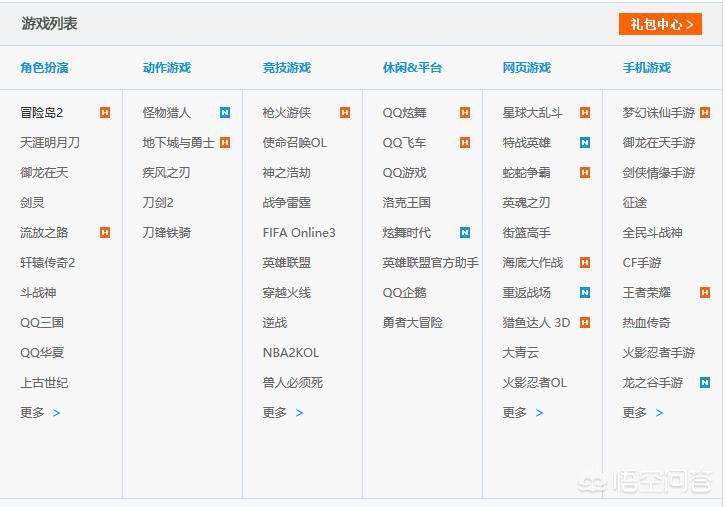Open the FIFA Online3 link
726x507 pixels.
[x=299, y=232]
